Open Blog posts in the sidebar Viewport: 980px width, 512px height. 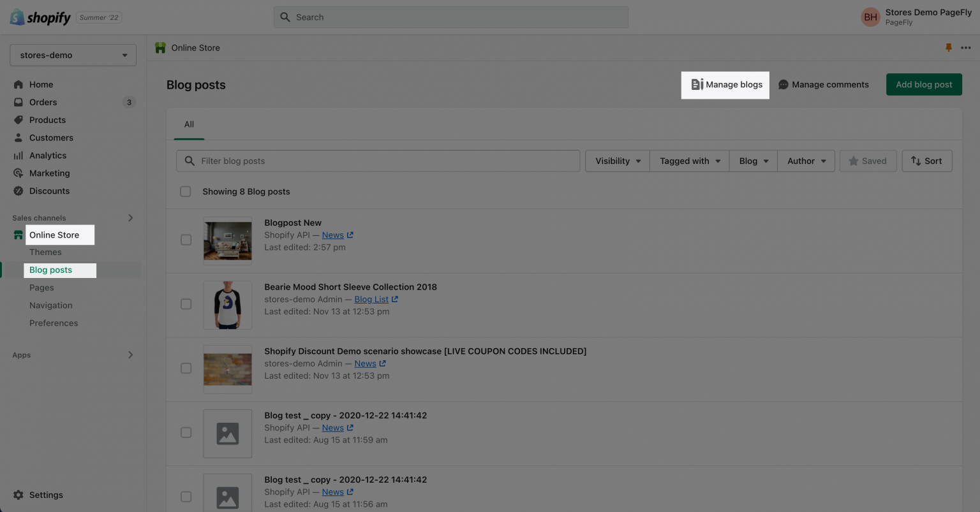51,270
